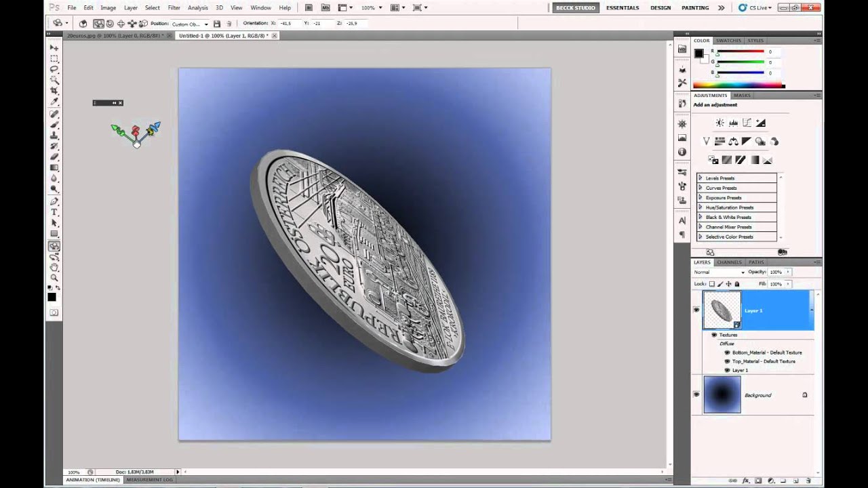The image size is (868, 488).
Task: Open the 3D menu
Action: 219,7
